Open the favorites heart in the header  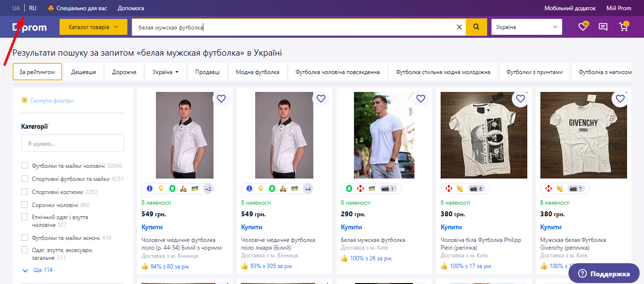tap(583, 27)
